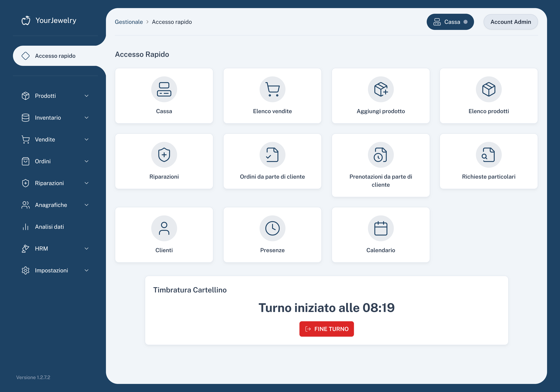Click the Prodotti cube icon in sidebar

click(26, 96)
